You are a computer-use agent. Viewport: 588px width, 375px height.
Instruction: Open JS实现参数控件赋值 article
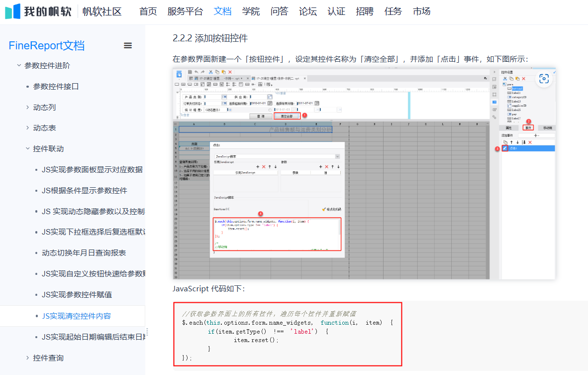(x=77, y=295)
